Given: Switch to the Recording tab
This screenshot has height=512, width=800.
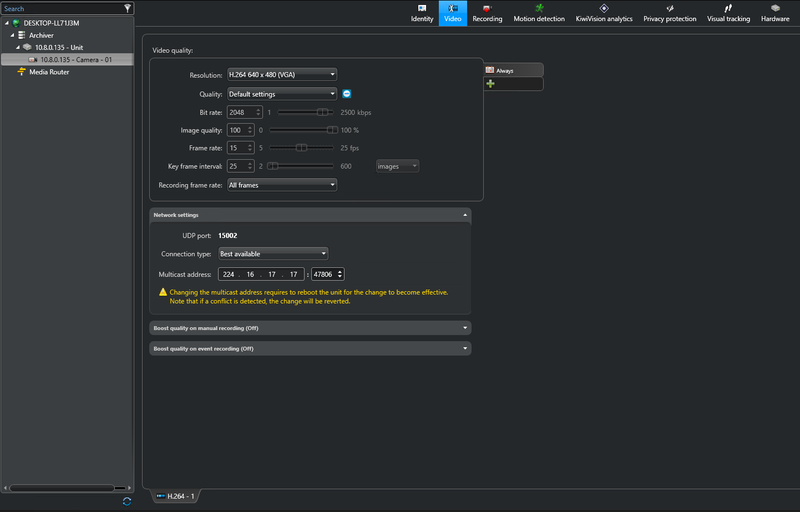Looking at the screenshot, I should tap(487, 13).
